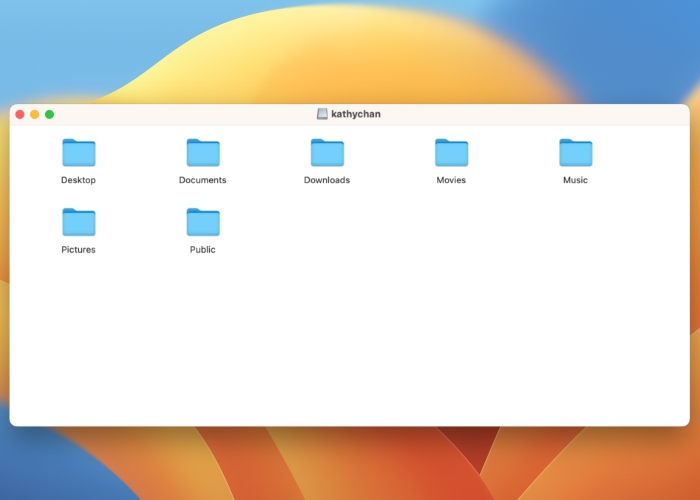Click the "Desktop" folder name label
The width and height of the screenshot is (700, 500).
click(x=79, y=180)
